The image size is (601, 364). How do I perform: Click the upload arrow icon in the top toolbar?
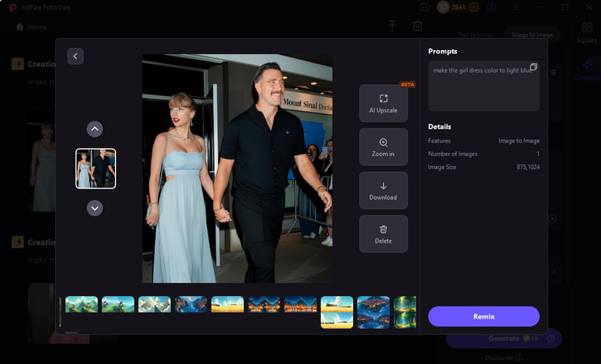point(392,26)
